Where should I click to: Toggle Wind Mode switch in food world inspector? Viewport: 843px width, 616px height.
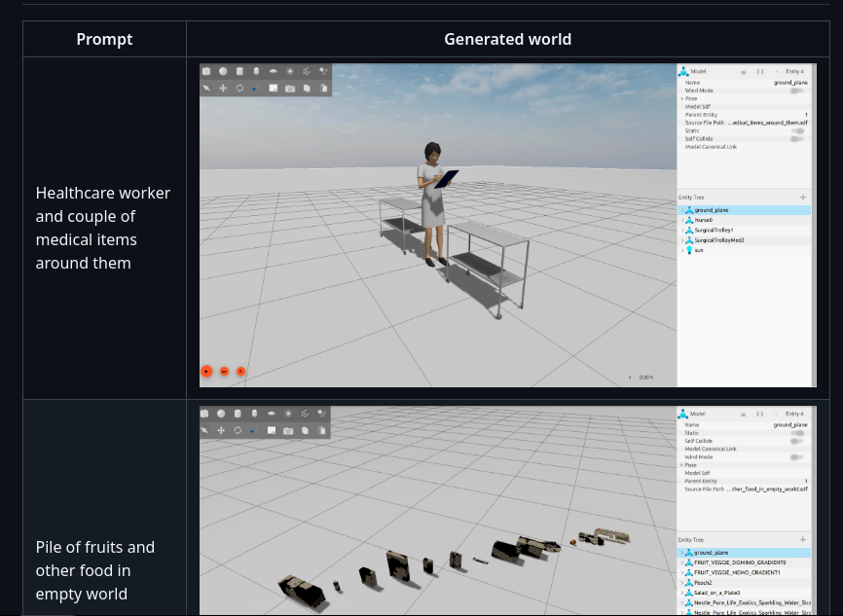797,457
